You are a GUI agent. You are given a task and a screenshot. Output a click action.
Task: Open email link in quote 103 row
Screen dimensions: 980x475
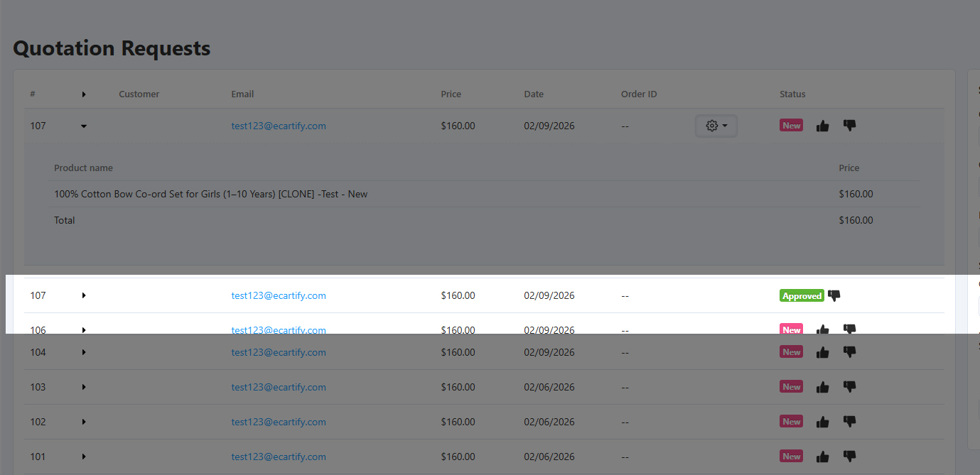(x=279, y=387)
